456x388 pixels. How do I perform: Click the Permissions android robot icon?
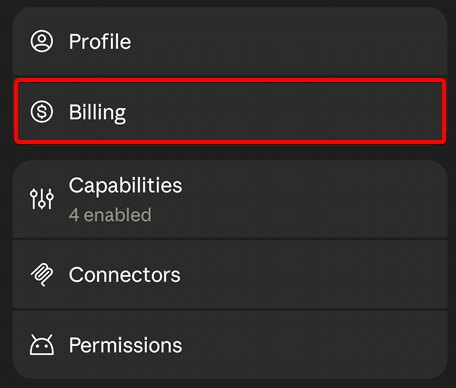coord(42,345)
